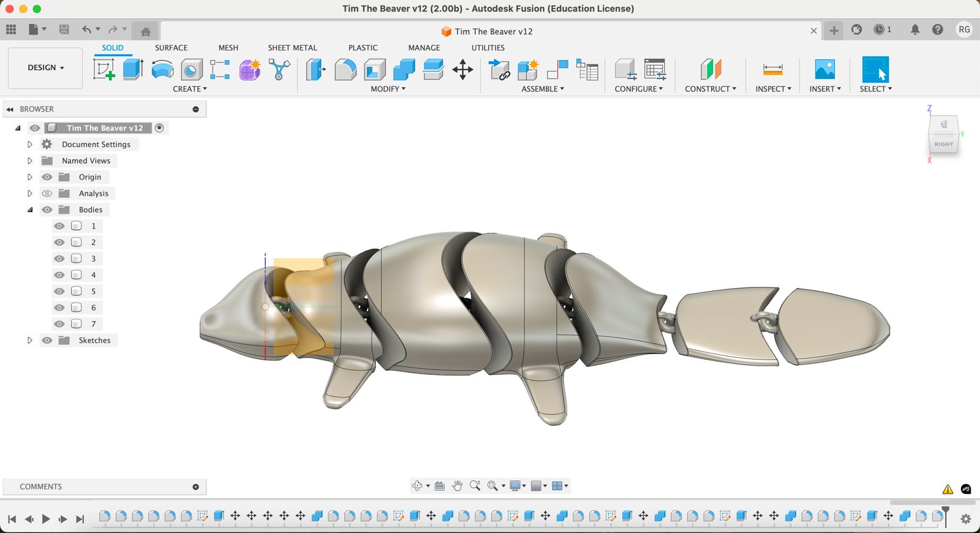The width and height of the screenshot is (980, 533).
Task: Open the CONSTRUCT menu
Action: pos(710,89)
